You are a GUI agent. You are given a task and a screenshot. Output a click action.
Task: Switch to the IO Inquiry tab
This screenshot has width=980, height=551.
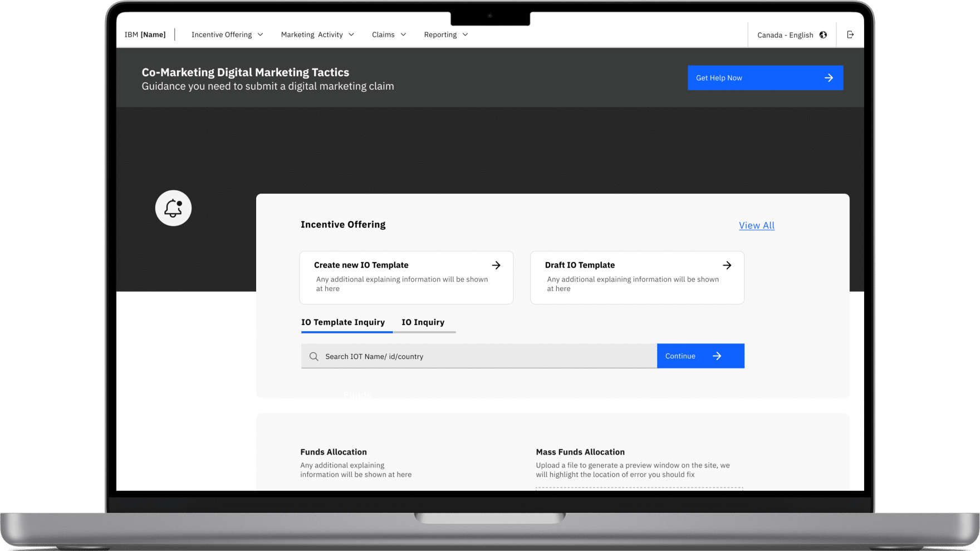423,322
